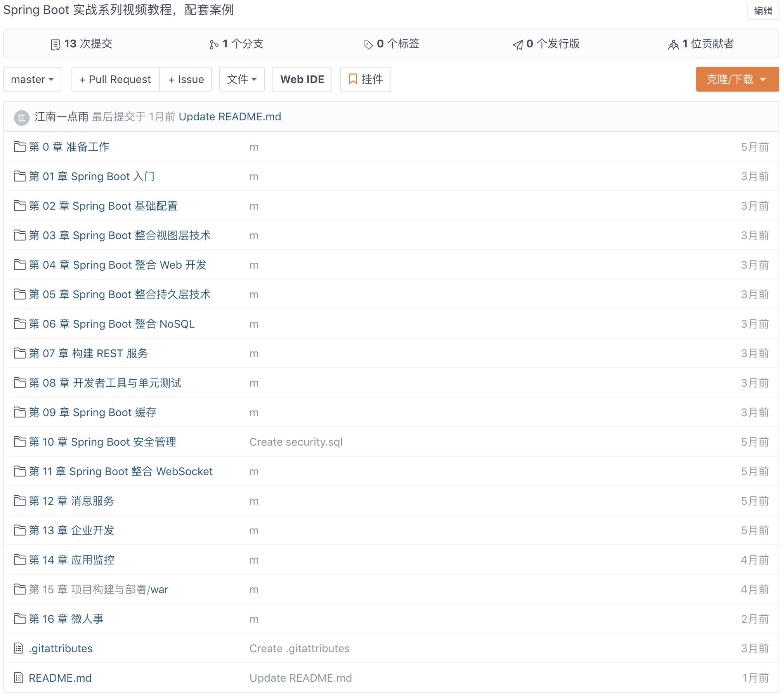Open the master branch dropdown
This screenshot has height=698, width=784.
click(32, 79)
